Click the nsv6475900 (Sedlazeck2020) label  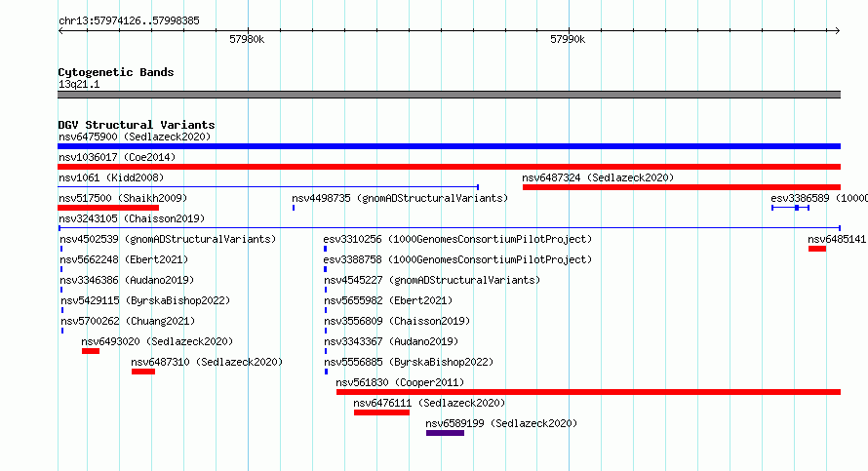click(135, 137)
